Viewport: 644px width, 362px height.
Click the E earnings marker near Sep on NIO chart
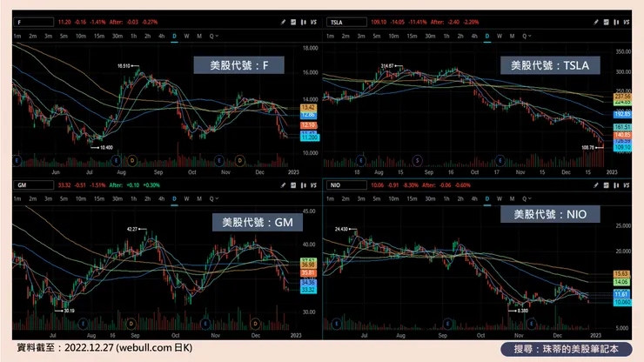pos(447,324)
